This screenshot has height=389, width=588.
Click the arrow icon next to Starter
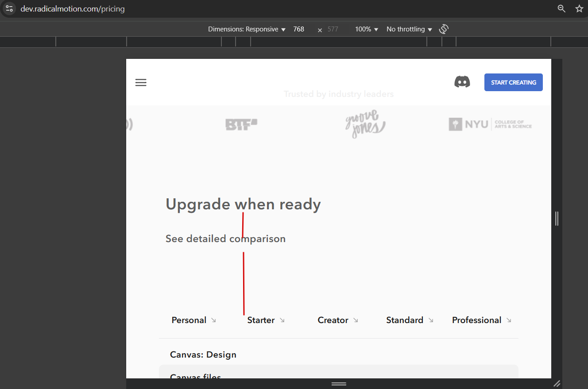coord(282,320)
